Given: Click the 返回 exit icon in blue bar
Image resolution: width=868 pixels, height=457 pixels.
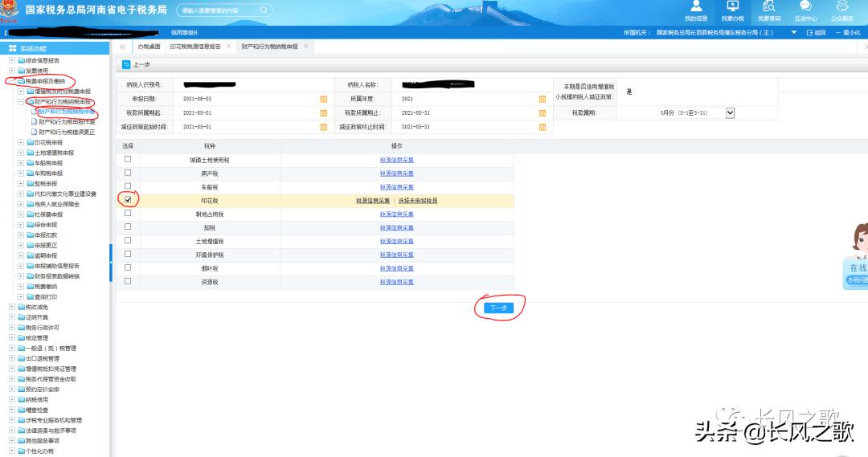Looking at the screenshot, I should (x=809, y=33).
